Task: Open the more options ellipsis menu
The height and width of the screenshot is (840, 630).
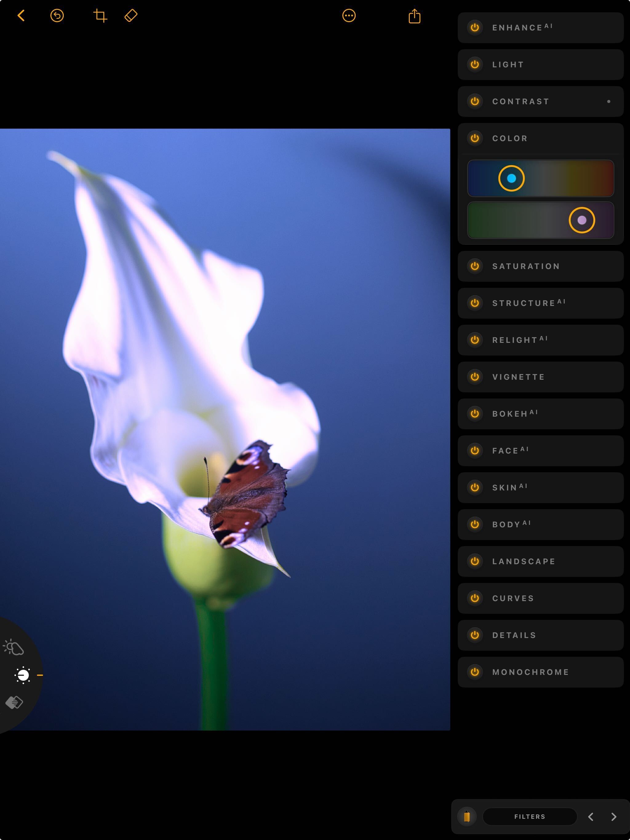Action: click(349, 16)
